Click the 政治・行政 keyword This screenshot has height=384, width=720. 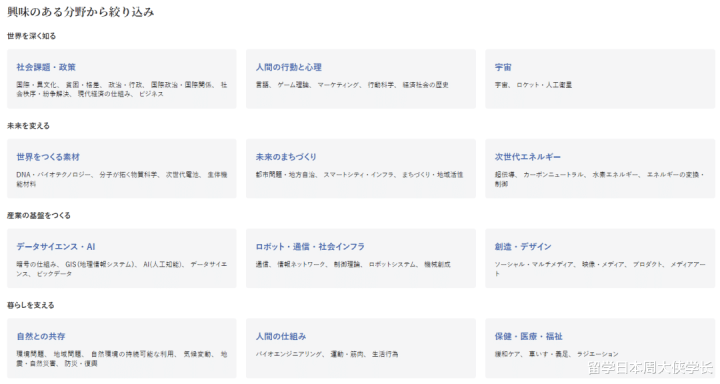(125, 85)
